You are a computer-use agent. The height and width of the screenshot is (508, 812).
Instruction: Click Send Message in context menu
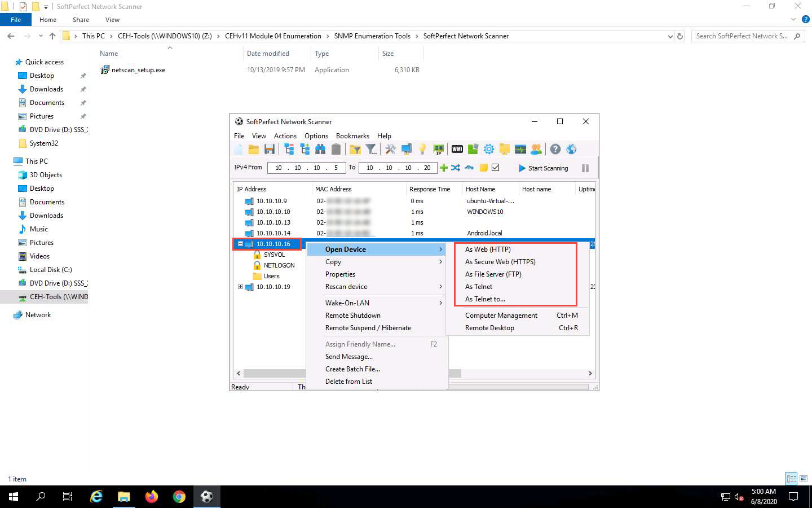tap(349, 357)
